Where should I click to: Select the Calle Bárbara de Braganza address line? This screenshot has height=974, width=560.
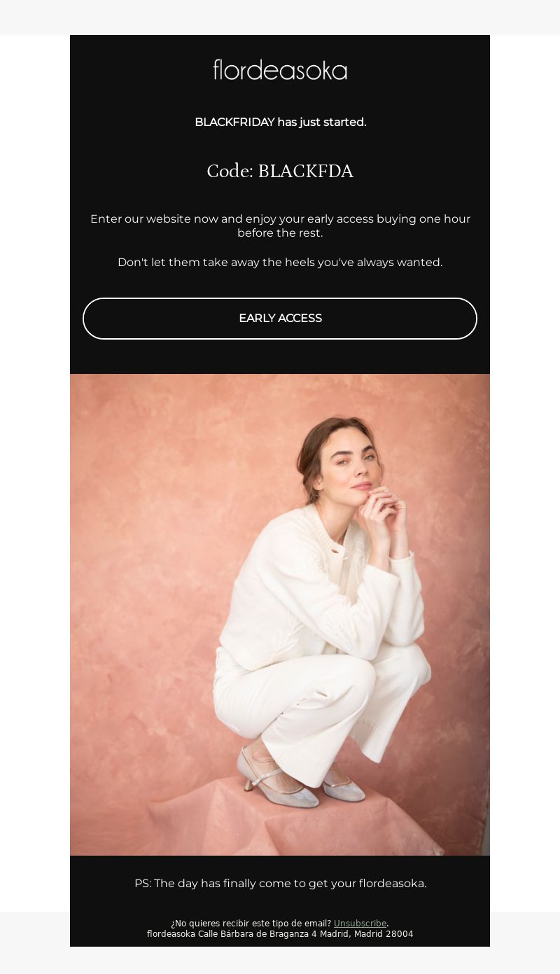point(280,934)
